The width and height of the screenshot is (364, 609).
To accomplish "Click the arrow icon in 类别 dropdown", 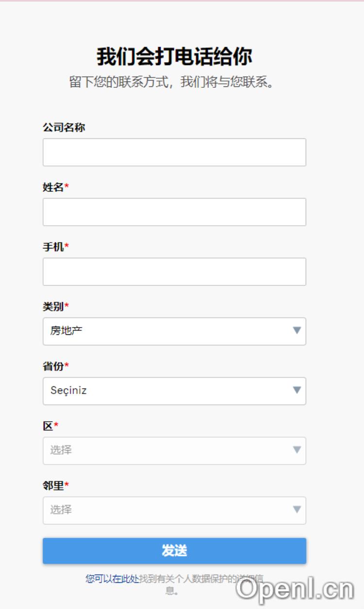I will click(x=297, y=331).
